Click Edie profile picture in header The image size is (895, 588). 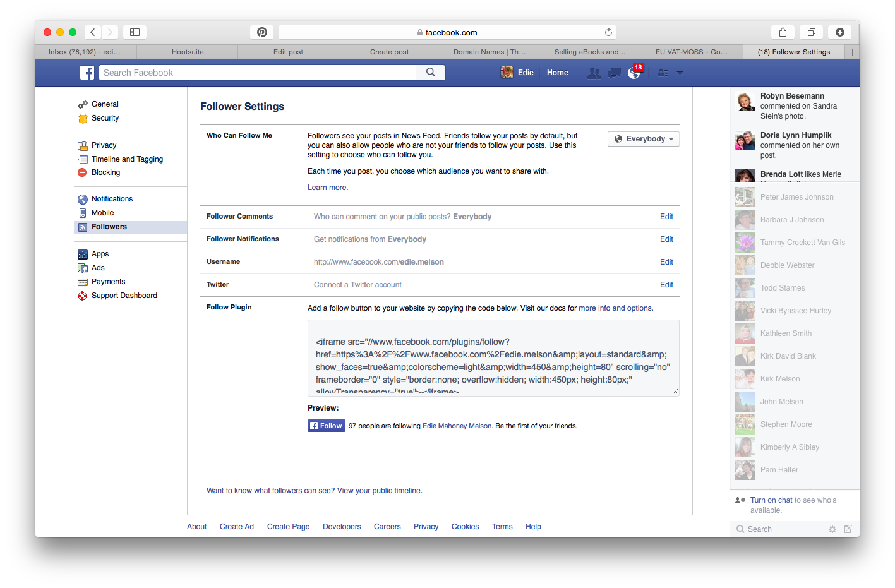click(507, 73)
